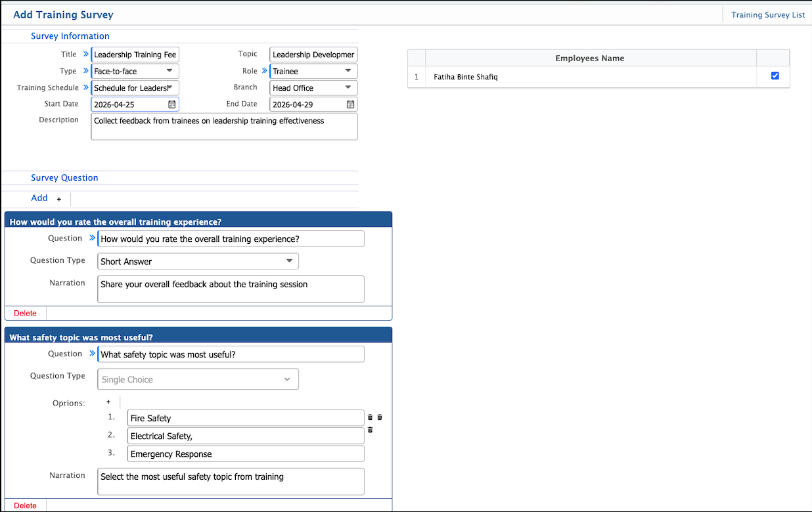
Task: Expand the Training Schedule dropdown
Action: (135, 87)
